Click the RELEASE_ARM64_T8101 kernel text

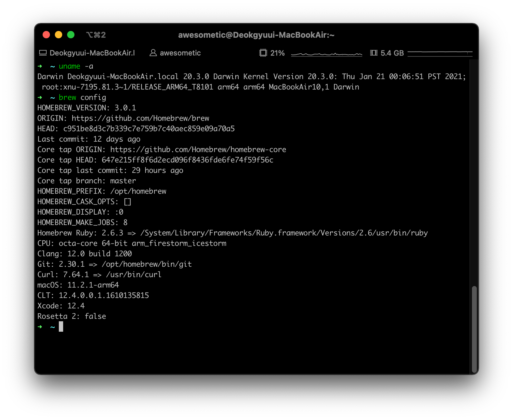point(172,87)
